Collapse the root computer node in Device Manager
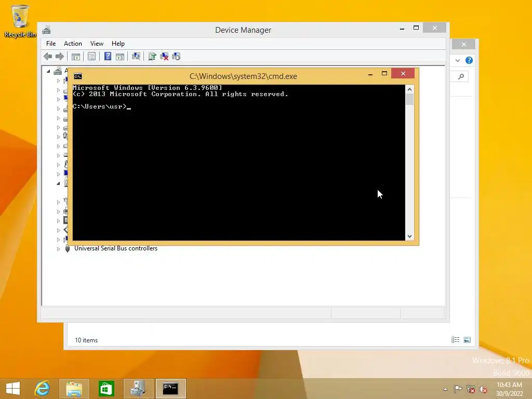Image resolution: width=532 pixels, height=399 pixels. tap(48, 71)
